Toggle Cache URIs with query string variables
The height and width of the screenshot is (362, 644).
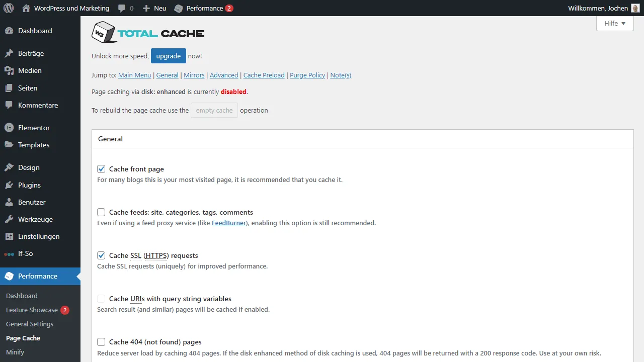101,299
